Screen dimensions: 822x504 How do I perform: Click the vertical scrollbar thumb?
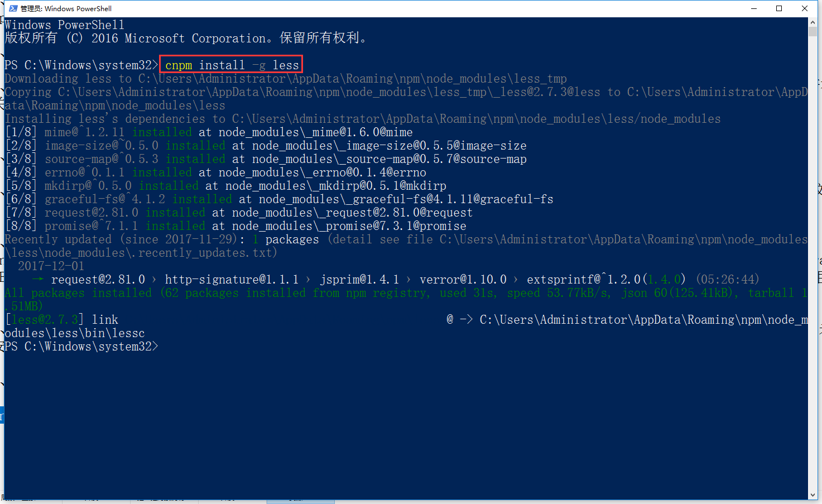tap(813, 31)
